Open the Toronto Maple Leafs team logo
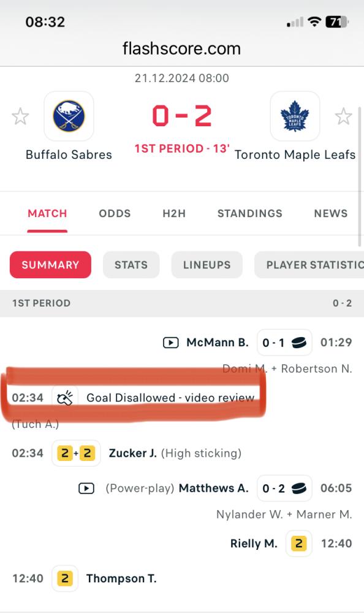The height and width of the screenshot is (613, 364). (295, 116)
